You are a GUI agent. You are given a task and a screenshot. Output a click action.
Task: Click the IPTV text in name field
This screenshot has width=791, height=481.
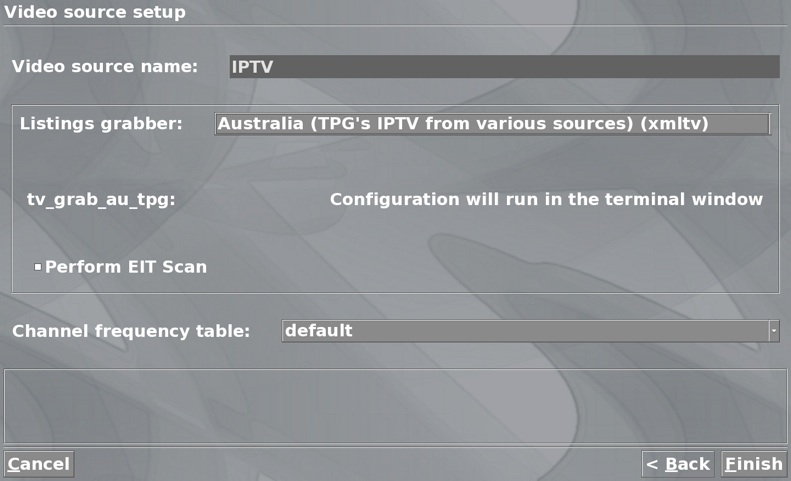(252, 67)
